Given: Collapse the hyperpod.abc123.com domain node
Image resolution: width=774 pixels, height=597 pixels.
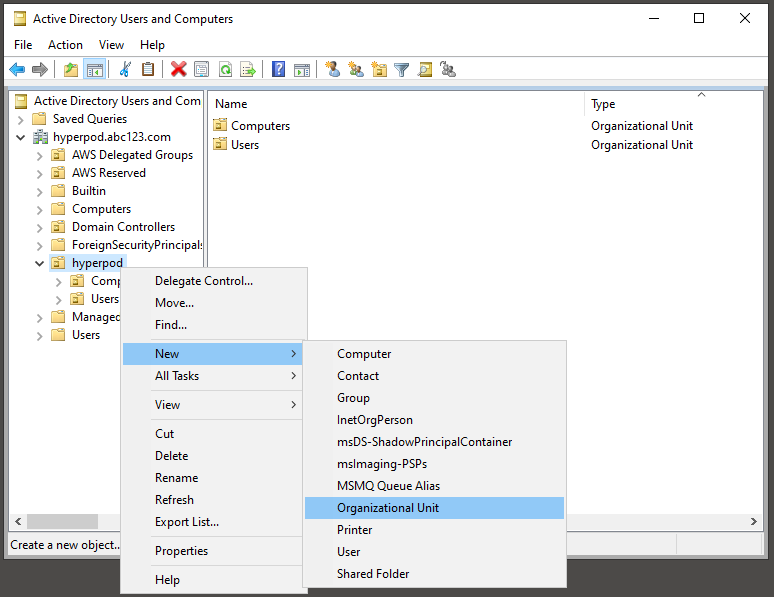Looking at the screenshot, I should point(20,137).
